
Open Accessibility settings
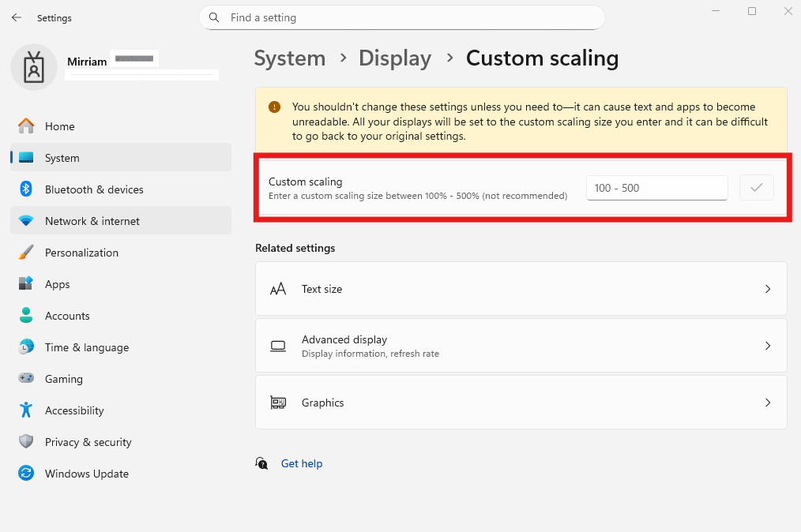[121, 410]
